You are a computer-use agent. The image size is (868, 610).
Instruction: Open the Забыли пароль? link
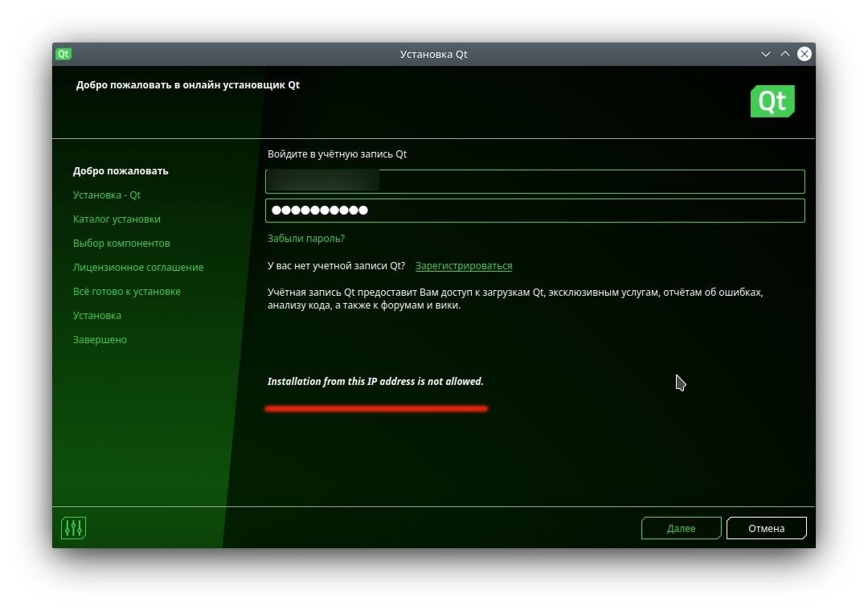click(305, 239)
